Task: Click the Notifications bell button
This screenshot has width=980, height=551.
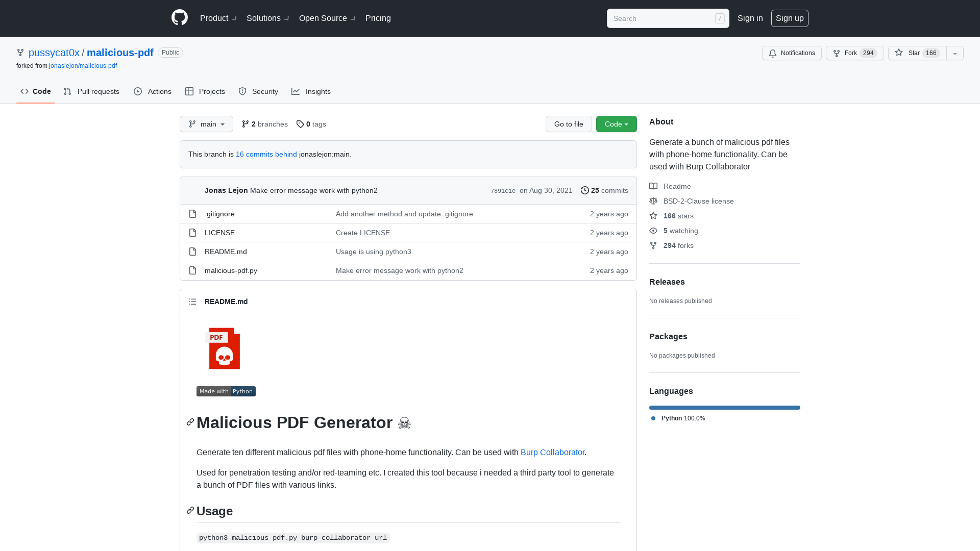Action: click(x=792, y=53)
